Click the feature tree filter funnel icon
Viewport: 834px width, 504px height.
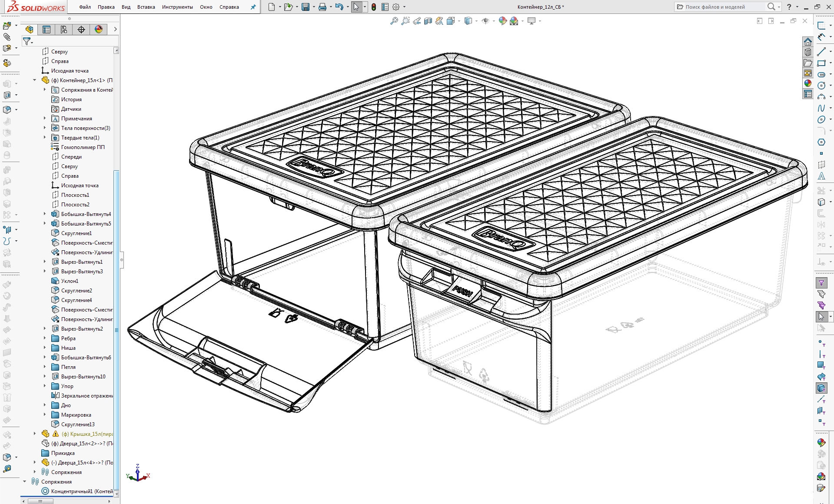click(27, 41)
